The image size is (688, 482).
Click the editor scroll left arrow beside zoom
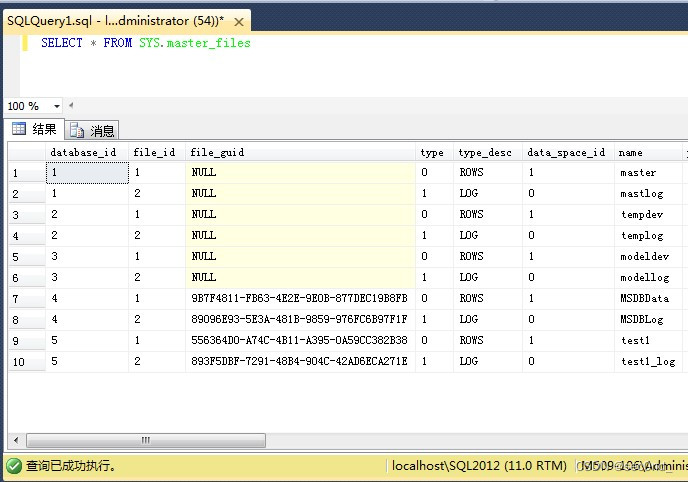click(x=71, y=105)
